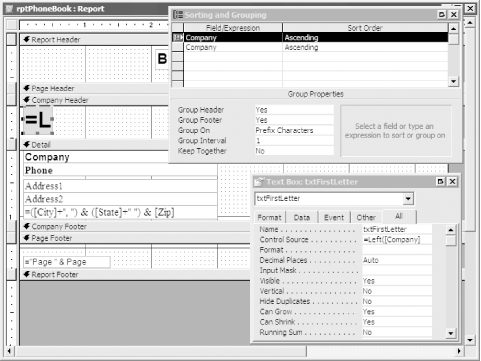Click the Report Header section bar

(x=95, y=40)
